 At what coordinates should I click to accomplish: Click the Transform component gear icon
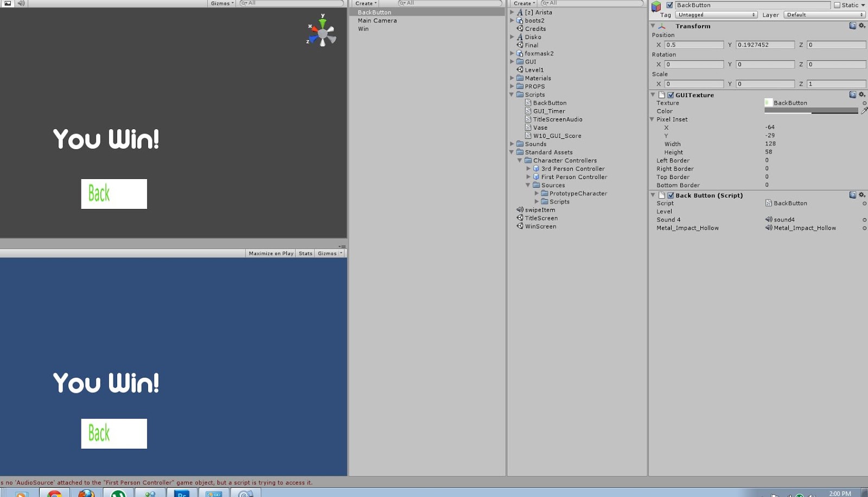pos(863,26)
